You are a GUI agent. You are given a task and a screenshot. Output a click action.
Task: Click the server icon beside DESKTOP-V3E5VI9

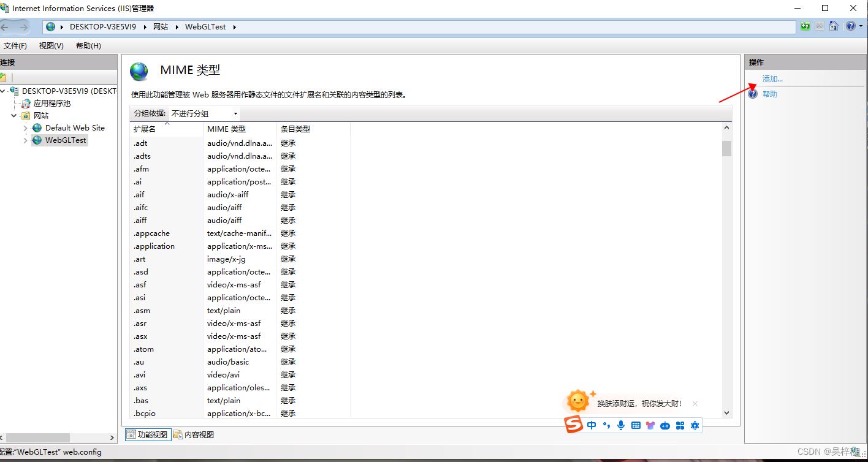[14, 91]
